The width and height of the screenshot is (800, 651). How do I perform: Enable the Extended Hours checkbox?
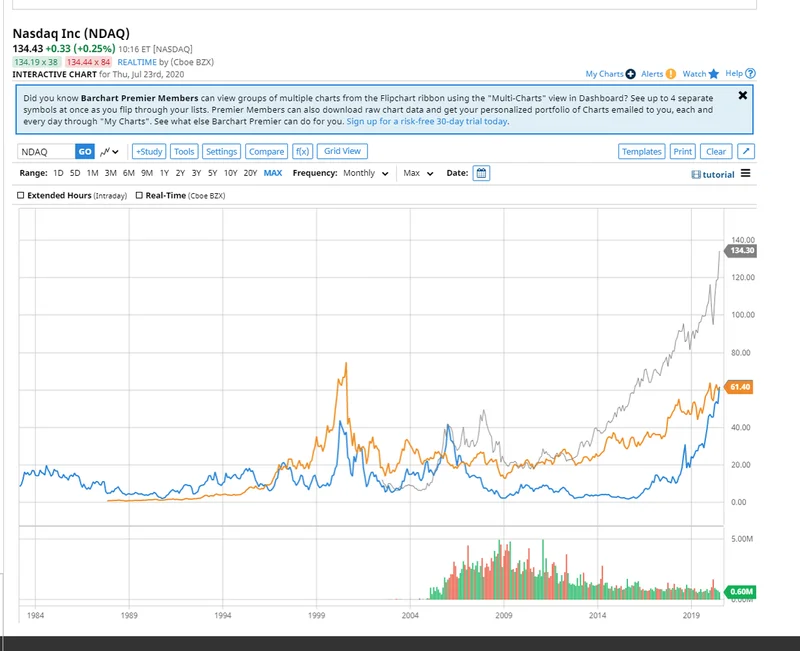point(21,196)
